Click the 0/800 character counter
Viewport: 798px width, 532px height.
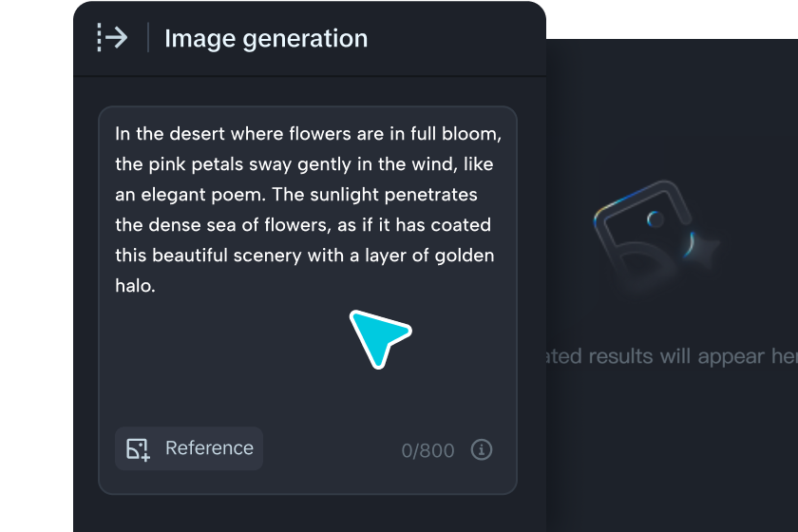click(x=427, y=450)
